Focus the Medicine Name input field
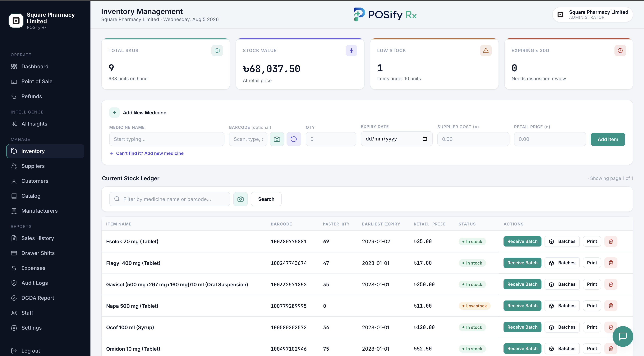This screenshot has height=356, width=644. tap(167, 139)
